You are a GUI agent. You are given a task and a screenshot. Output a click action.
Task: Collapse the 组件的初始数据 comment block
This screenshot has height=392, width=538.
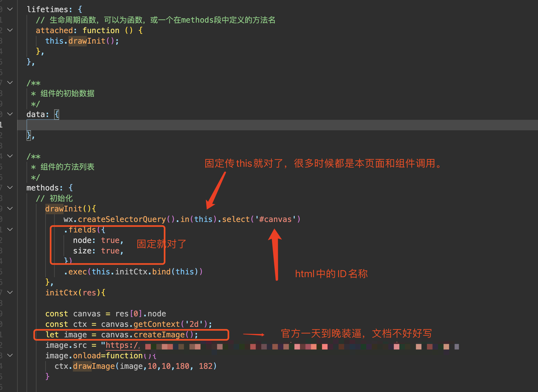(x=10, y=83)
